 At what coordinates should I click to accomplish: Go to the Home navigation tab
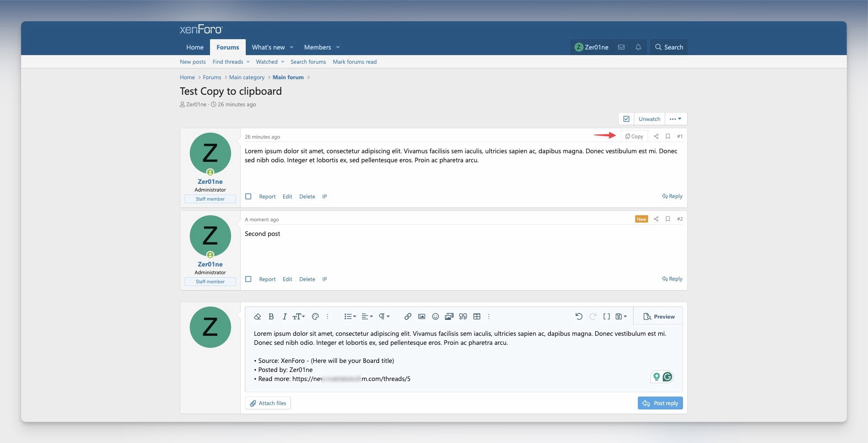[195, 47]
